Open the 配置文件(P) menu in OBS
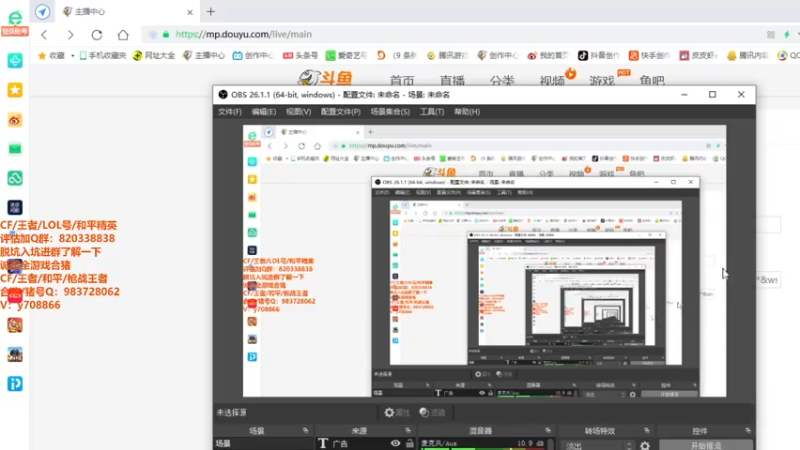Image resolution: width=800 pixels, height=450 pixels. coord(340,112)
